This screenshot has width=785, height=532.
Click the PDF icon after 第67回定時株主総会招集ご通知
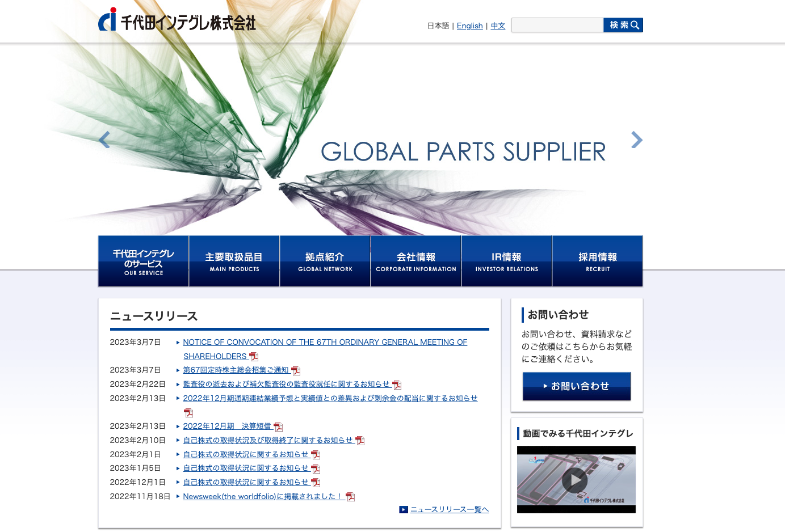[x=296, y=370]
